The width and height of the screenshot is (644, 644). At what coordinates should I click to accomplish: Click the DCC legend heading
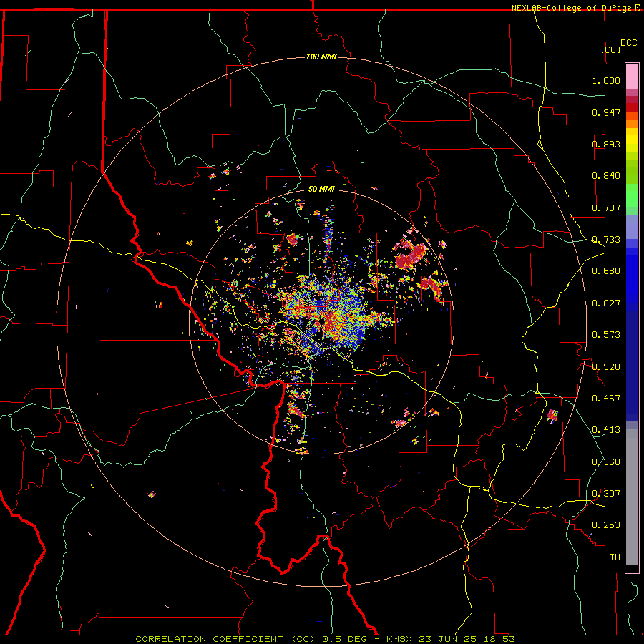tap(628, 43)
